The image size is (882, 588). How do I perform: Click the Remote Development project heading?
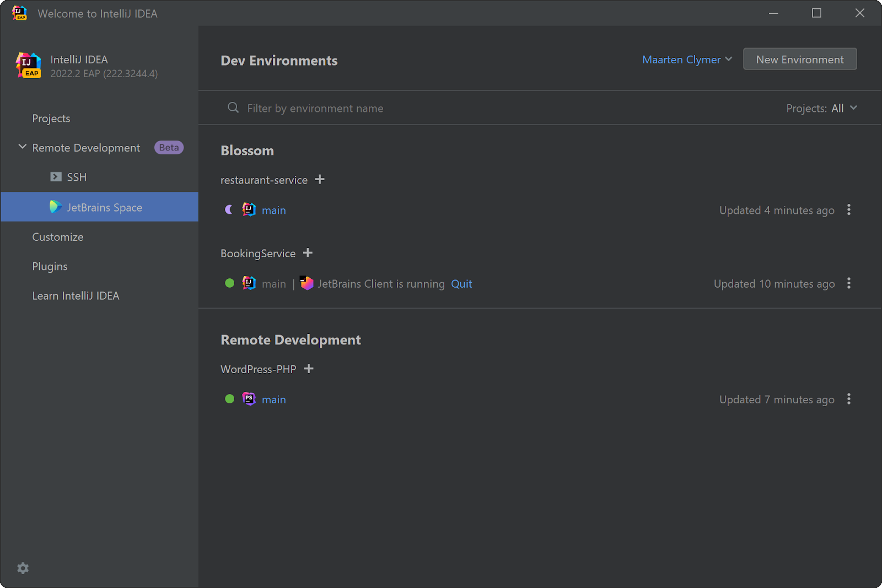coord(291,340)
